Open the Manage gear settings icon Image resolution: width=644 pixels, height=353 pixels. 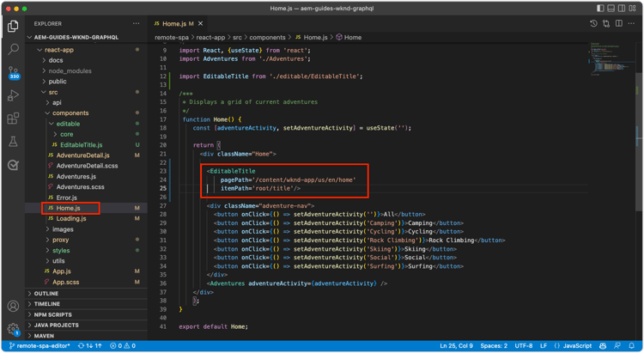(13, 329)
